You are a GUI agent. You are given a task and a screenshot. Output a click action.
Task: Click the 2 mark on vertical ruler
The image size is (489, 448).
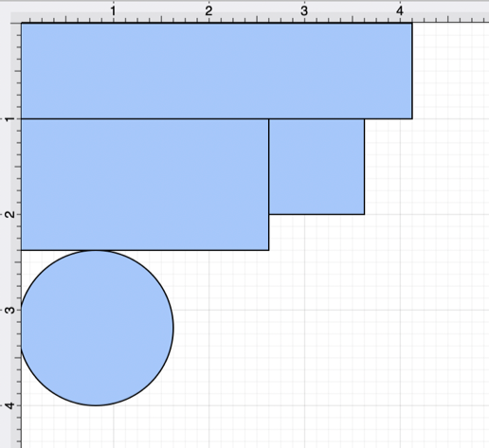coord(10,214)
